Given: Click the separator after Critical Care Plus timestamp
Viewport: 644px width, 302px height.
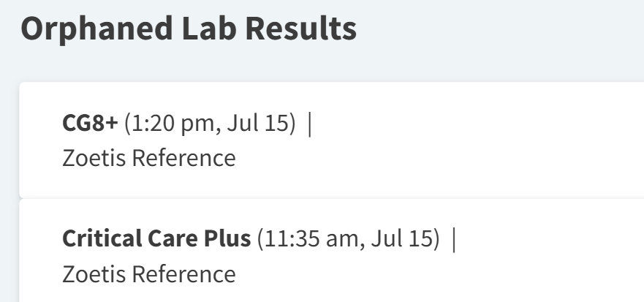Looking at the screenshot, I should pyautogui.click(x=454, y=239).
